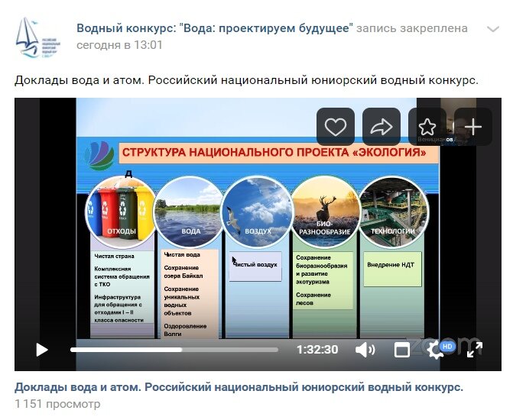513x420 pixels.
Task: Click the ВОЗДУХ circle in video
Action: 257,212
